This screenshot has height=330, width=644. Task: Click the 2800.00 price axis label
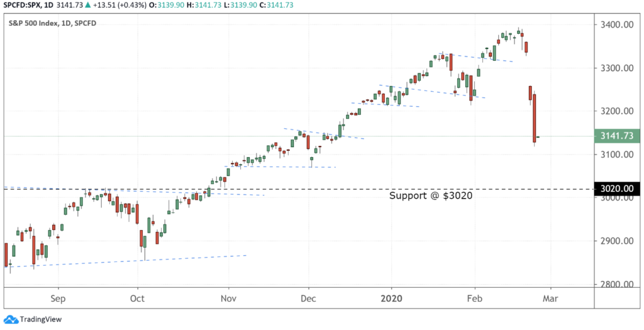pyautogui.click(x=617, y=284)
